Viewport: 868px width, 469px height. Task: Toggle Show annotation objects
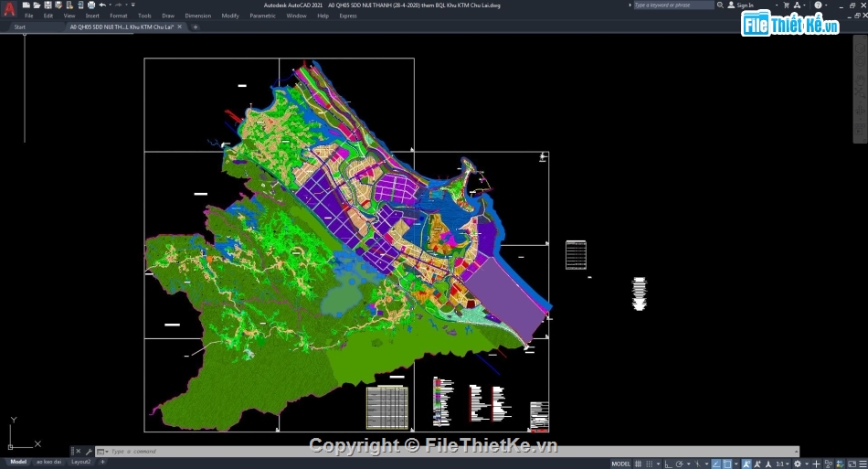pyautogui.click(x=746, y=464)
